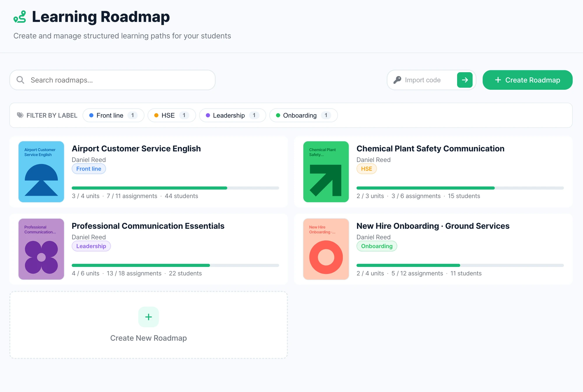583x392 pixels.
Task: Click '3 / 4 units' text
Action: tap(86, 196)
